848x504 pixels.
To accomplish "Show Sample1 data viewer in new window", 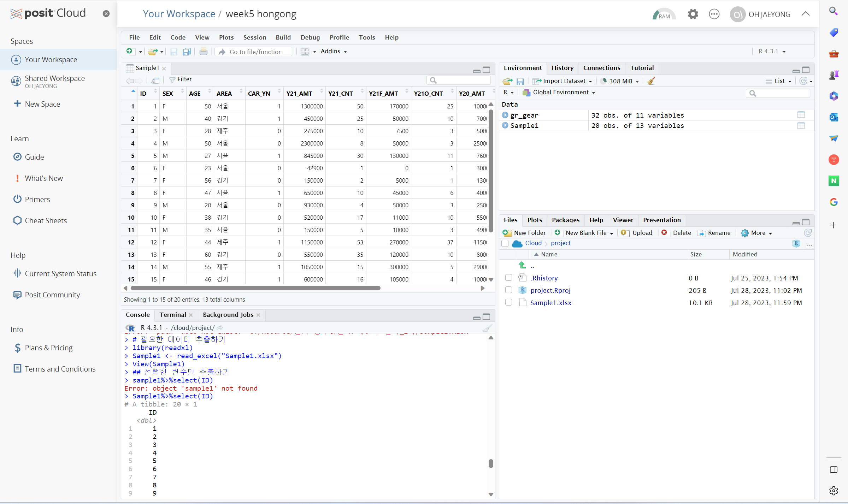I will coord(155,80).
